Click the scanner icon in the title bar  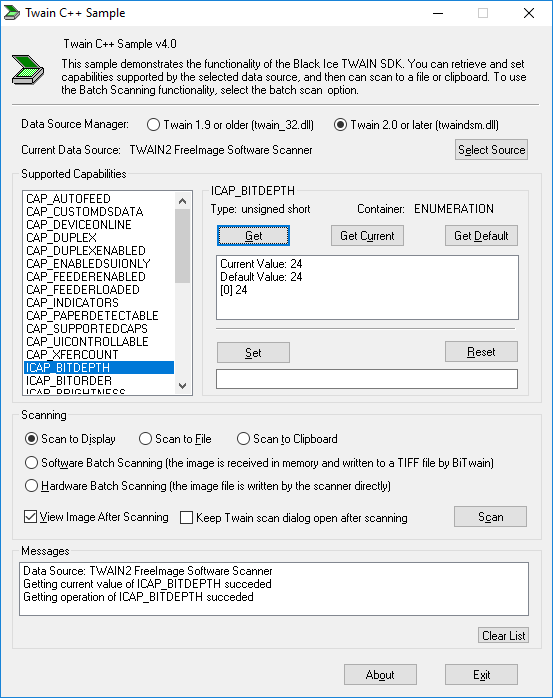12,13
